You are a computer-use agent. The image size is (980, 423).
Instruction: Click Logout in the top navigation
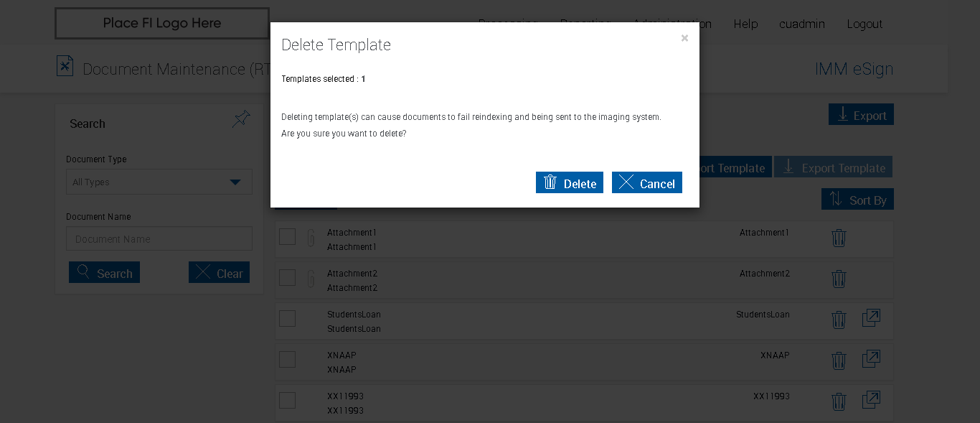pos(864,24)
